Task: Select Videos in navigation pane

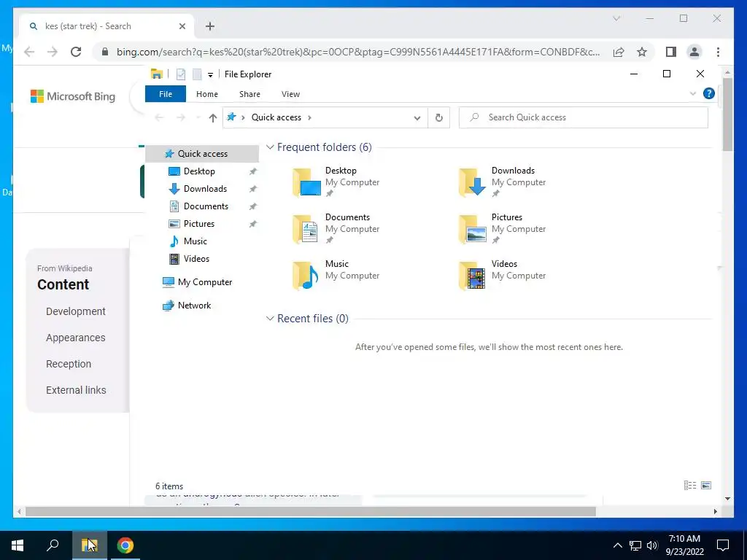Action: click(x=196, y=259)
